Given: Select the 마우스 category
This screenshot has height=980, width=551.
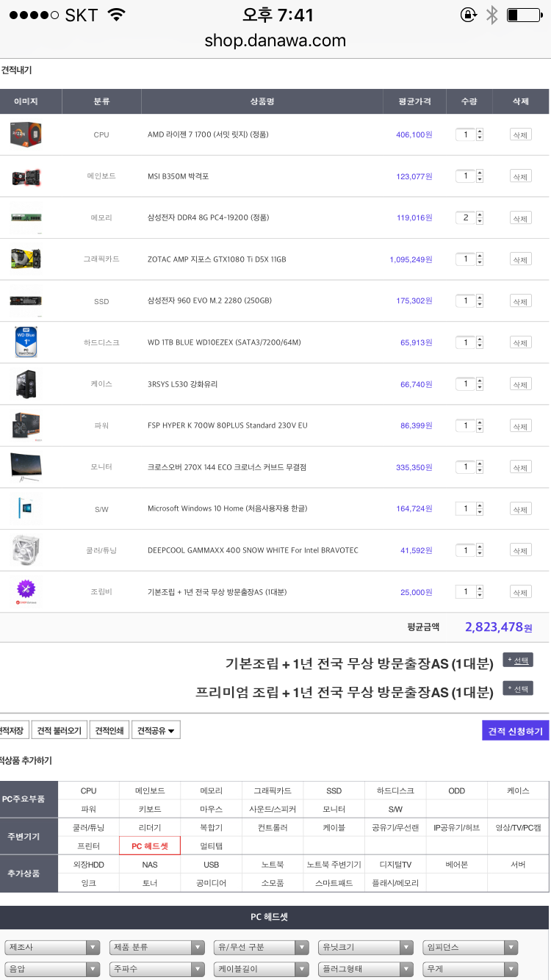Looking at the screenshot, I should coord(211,809).
